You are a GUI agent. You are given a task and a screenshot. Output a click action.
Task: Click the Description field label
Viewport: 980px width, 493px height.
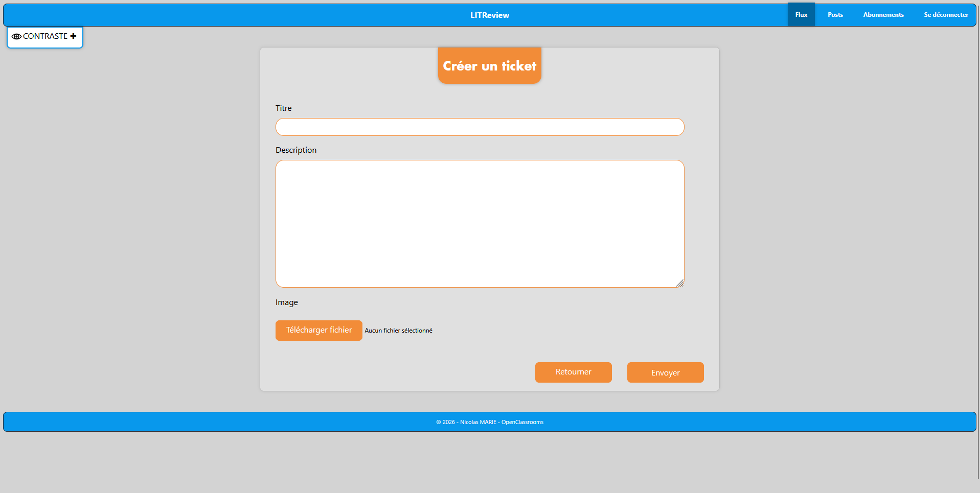(296, 150)
